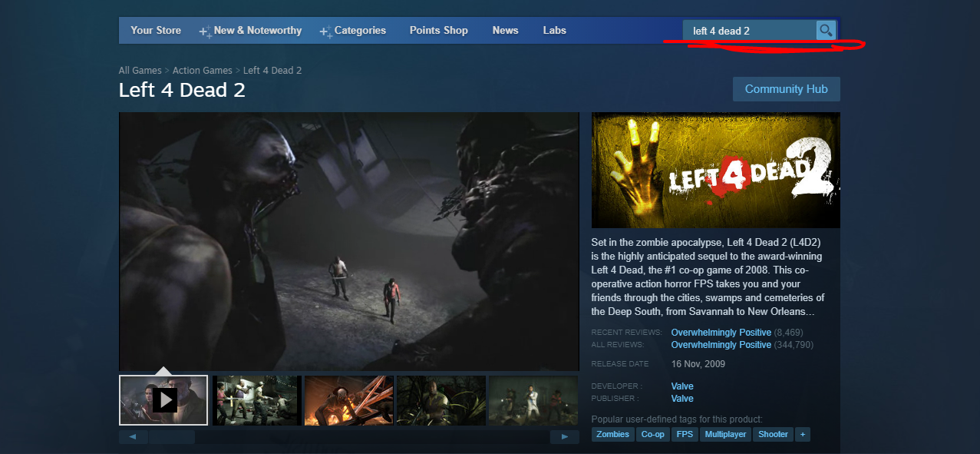The width and height of the screenshot is (980, 454).
Task: Select the Co-op tag
Action: (653, 434)
